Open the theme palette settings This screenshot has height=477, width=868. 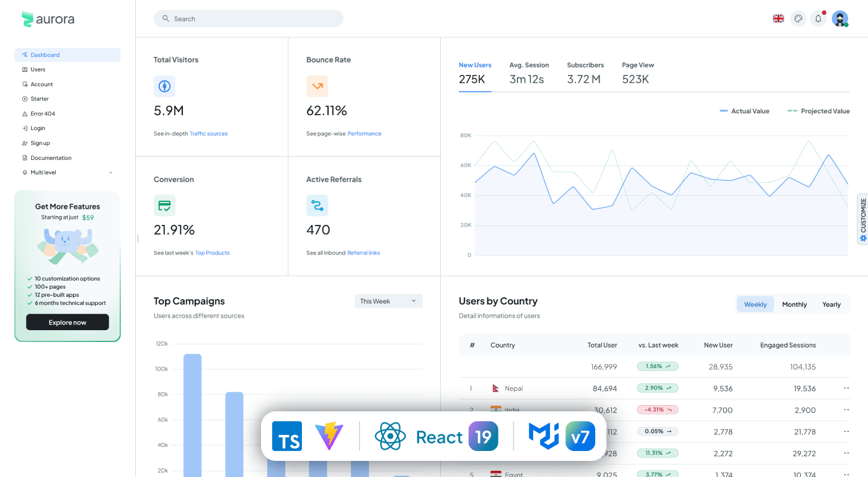[x=798, y=18]
